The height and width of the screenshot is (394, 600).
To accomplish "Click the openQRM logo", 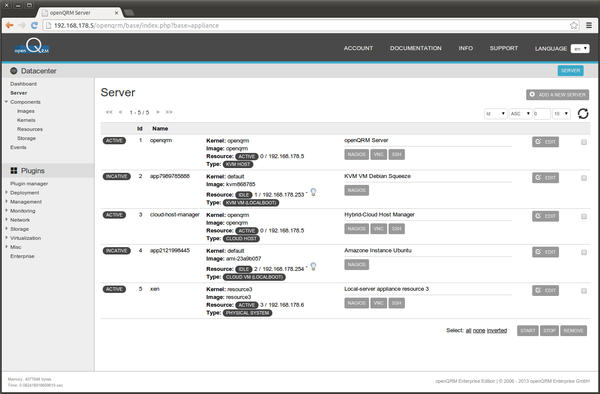I will click(32, 47).
